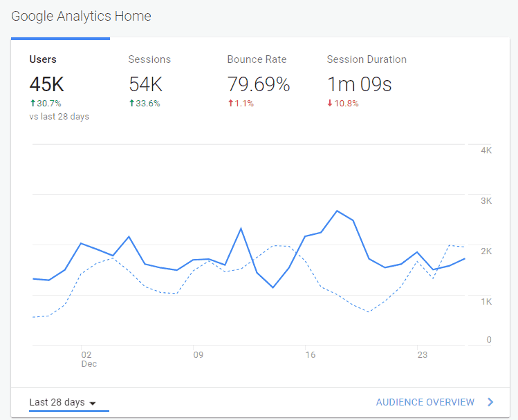This screenshot has height=420, width=518.
Task: Click the 23 date axis label
Action: tap(422, 355)
